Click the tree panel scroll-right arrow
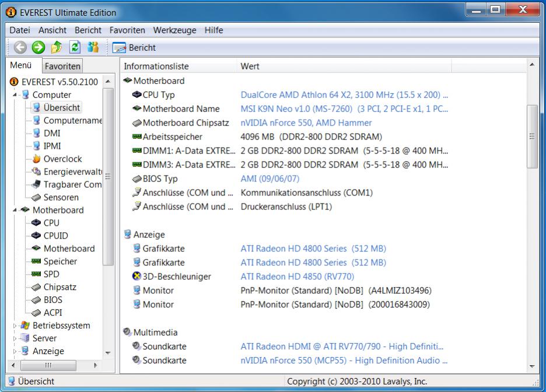This screenshot has height=392, width=546. pos(96,365)
